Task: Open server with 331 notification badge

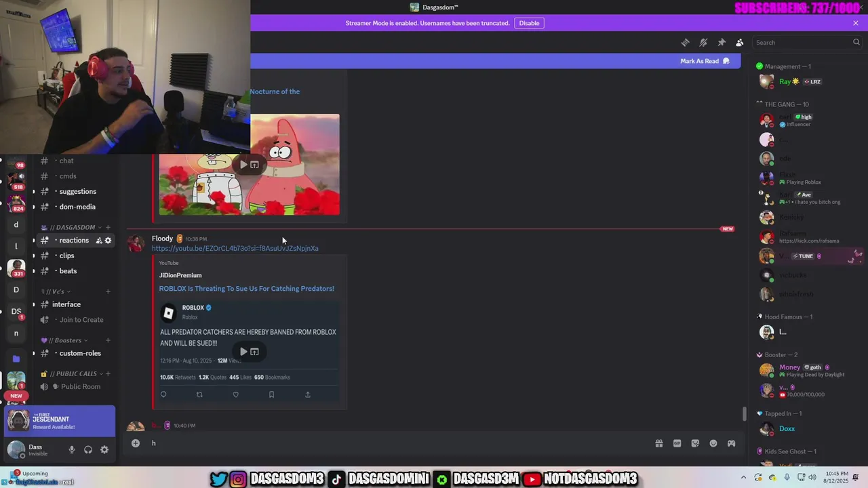Action: tap(16, 268)
